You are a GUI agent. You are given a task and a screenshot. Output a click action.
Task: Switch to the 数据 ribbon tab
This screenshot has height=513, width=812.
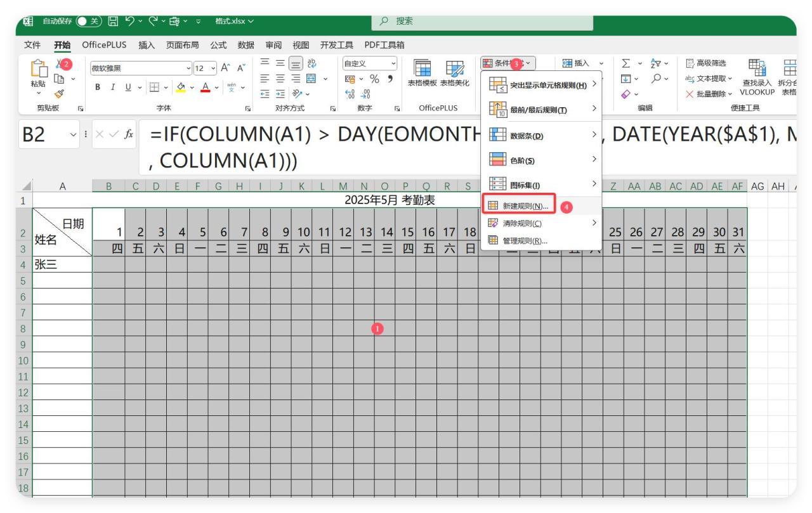click(246, 45)
